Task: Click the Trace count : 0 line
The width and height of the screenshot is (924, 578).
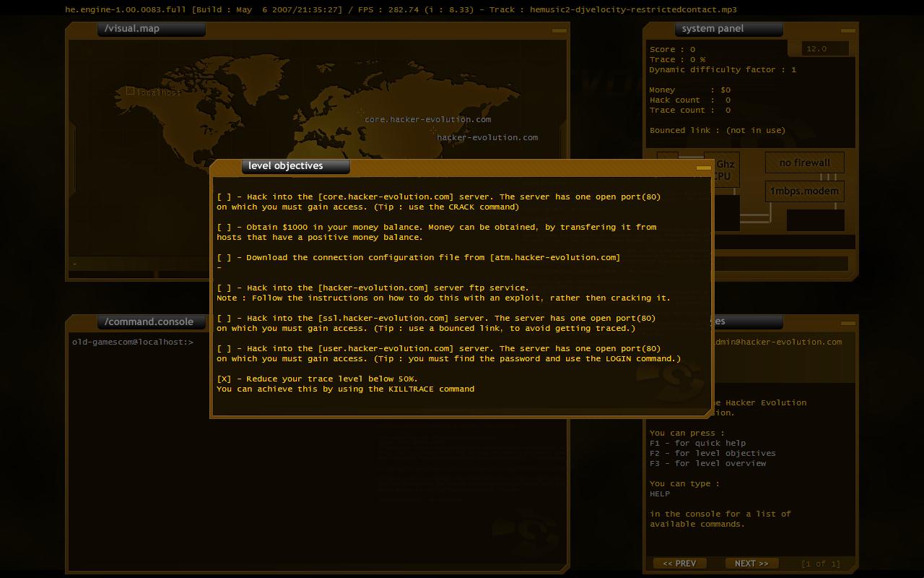Action: (x=690, y=111)
